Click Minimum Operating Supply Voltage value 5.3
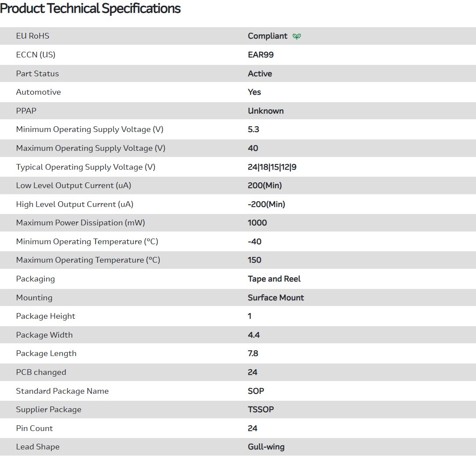This screenshot has height=456, width=476. point(254,129)
